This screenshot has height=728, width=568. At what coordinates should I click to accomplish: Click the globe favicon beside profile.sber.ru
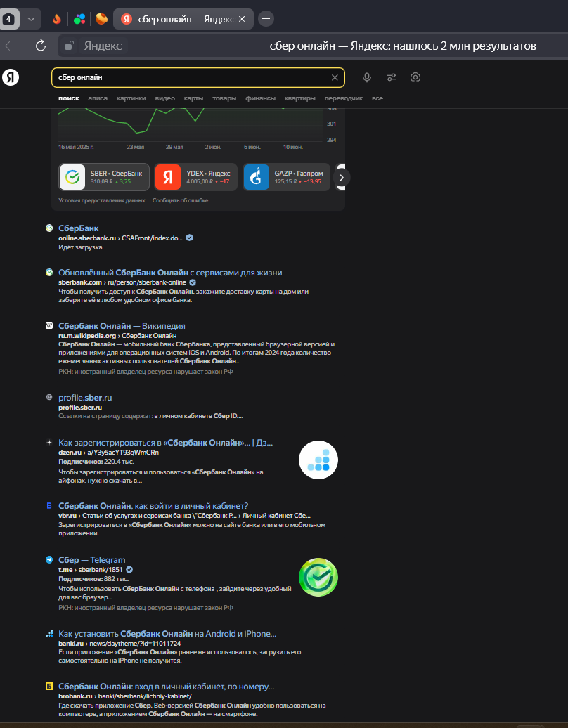click(49, 398)
